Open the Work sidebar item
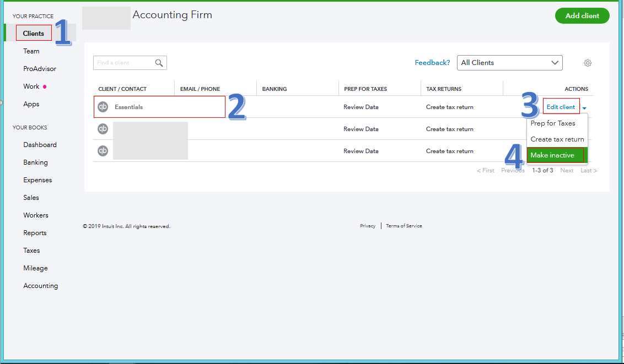This screenshot has width=624, height=364. 31,86
